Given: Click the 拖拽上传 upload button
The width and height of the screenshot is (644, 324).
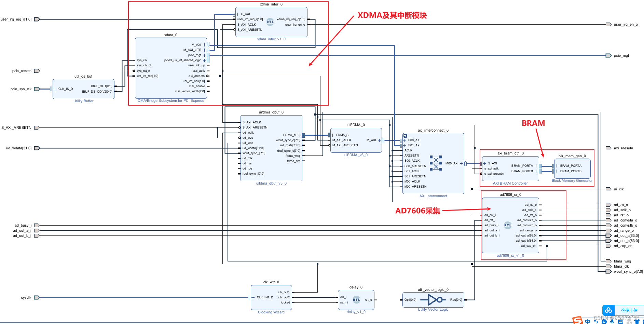Looking at the screenshot, I should (x=629, y=310).
